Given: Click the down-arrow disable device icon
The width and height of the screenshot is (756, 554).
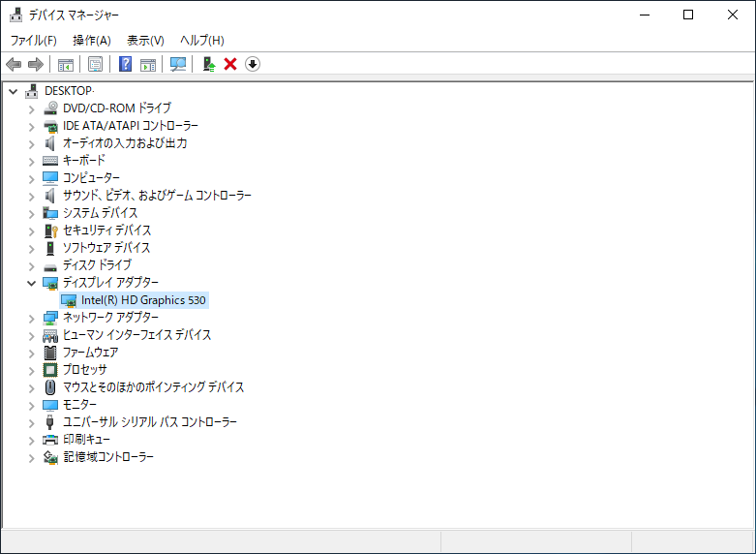Looking at the screenshot, I should 253,64.
